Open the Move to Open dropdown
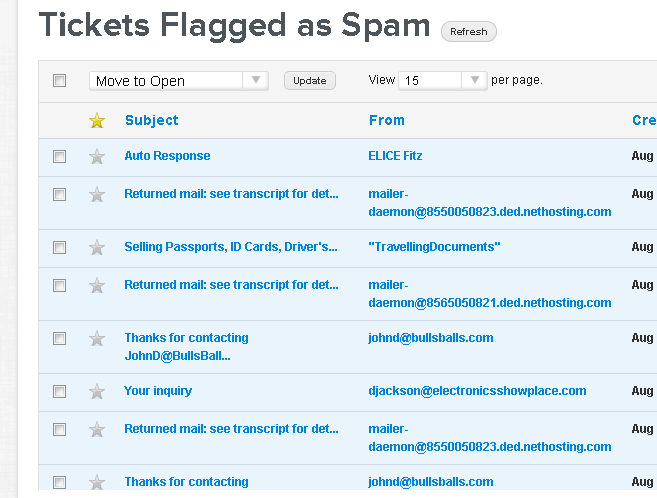This screenshot has height=498, width=657. 178,81
